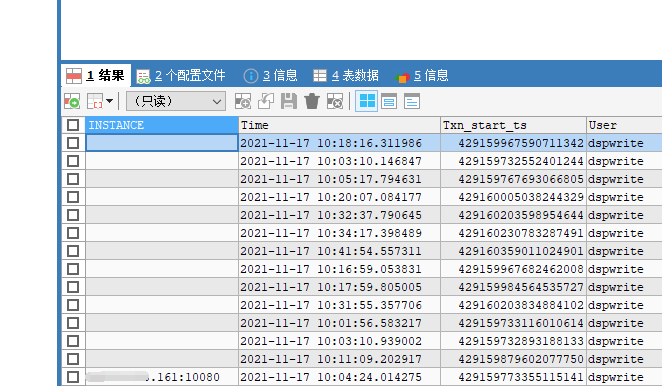Select INSTANCE cell ending in .161:10080
Screen dimensions: 662x386
coord(162,377)
